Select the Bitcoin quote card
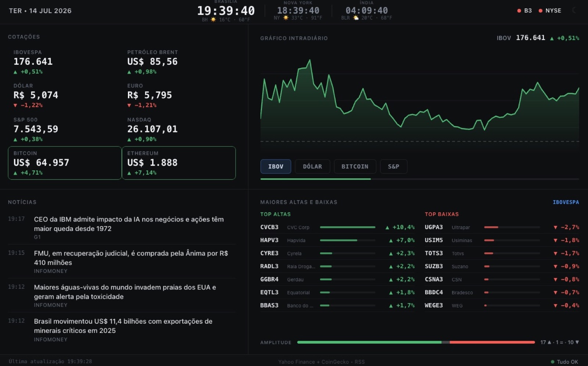 [x=65, y=163]
